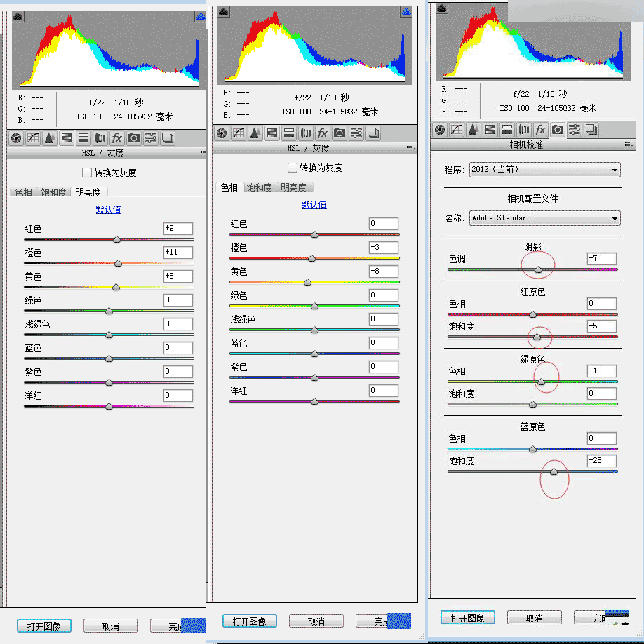Click 黄色 hue slider handle in middle panel

pos(308,282)
